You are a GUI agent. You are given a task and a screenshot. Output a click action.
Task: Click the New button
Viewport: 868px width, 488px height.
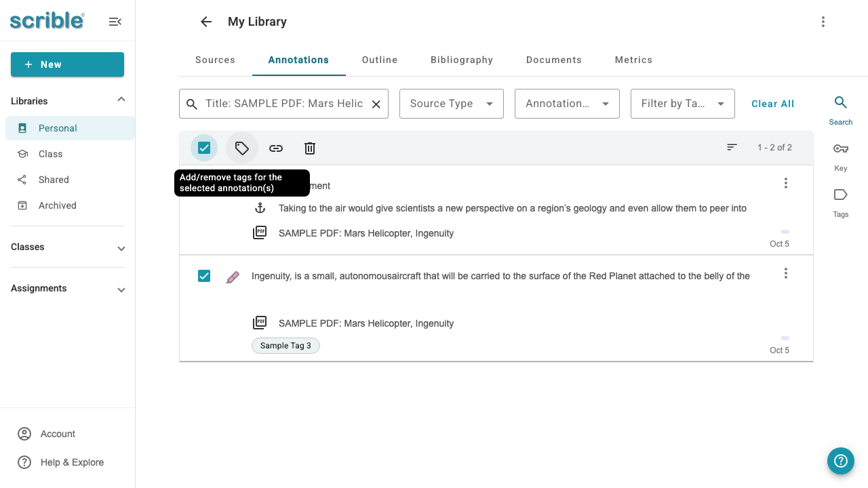67,64
